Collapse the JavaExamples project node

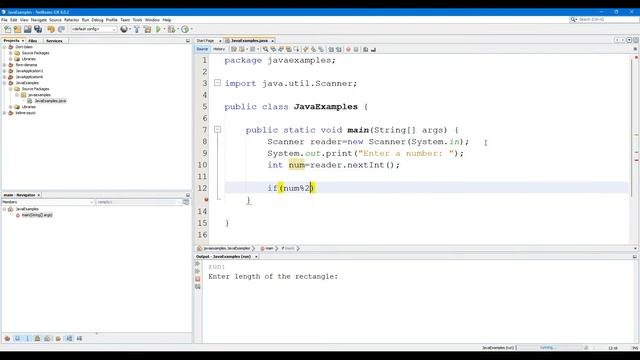coord(5,83)
